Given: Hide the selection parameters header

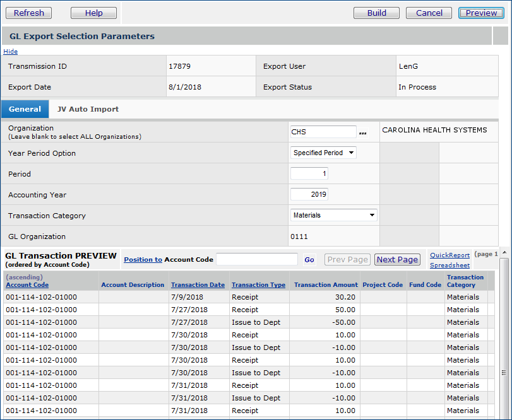Looking at the screenshot, I should pos(11,52).
